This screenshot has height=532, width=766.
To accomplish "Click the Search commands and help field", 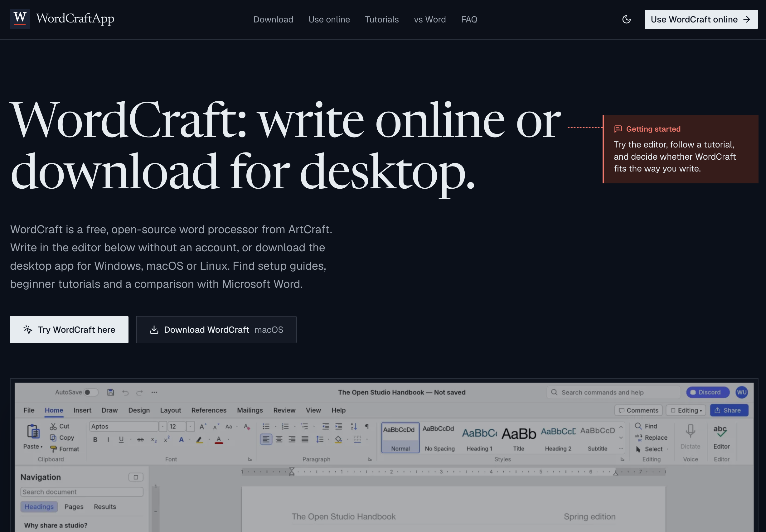I will pos(613,392).
